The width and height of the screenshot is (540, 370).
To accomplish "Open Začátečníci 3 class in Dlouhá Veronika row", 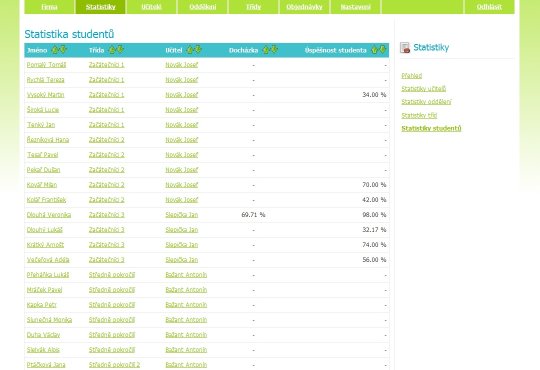I will (x=106, y=215).
